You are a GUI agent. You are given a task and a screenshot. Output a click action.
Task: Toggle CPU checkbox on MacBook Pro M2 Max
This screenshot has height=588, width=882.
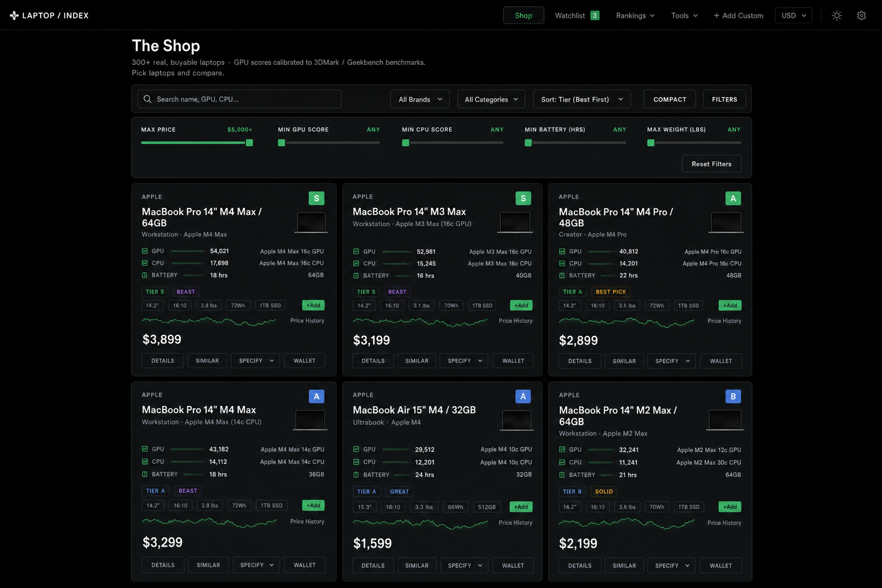562,462
